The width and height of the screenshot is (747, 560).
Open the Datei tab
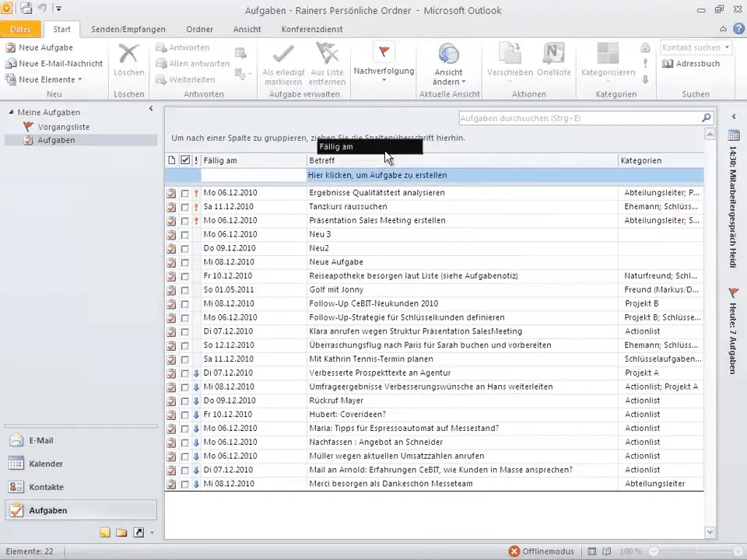tap(21, 30)
